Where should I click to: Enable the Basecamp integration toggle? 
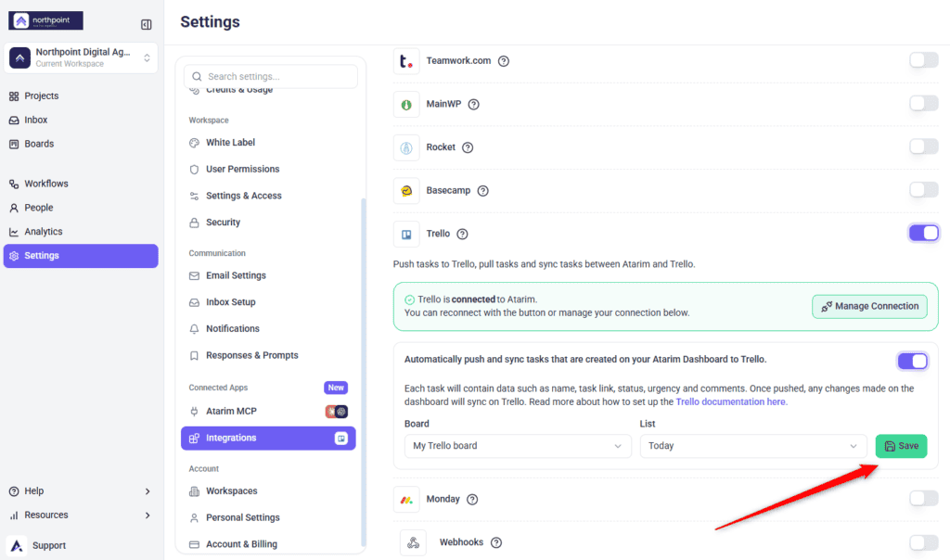pyautogui.click(x=924, y=189)
